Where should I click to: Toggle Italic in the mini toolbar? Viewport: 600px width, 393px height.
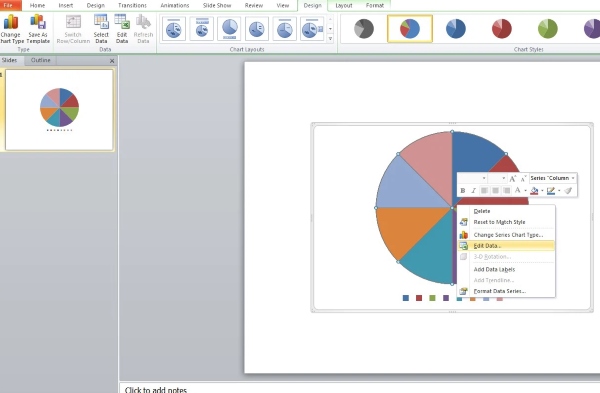tap(473, 191)
